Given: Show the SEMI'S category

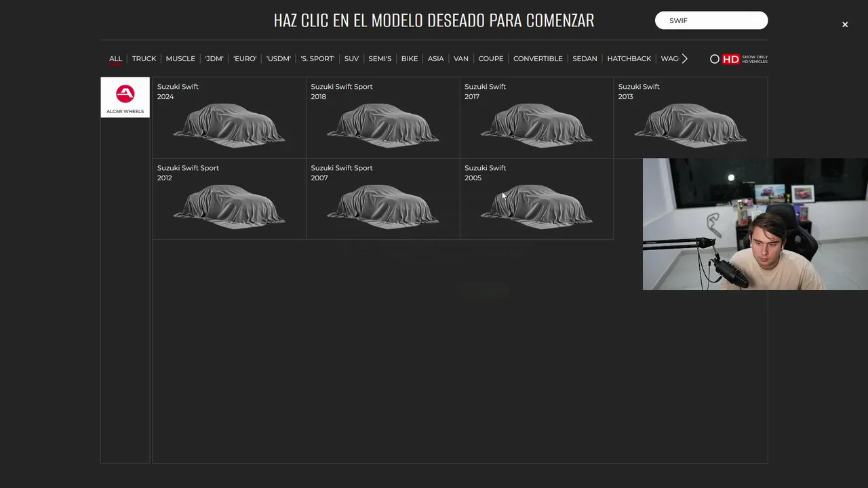Looking at the screenshot, I should (380, 59).
